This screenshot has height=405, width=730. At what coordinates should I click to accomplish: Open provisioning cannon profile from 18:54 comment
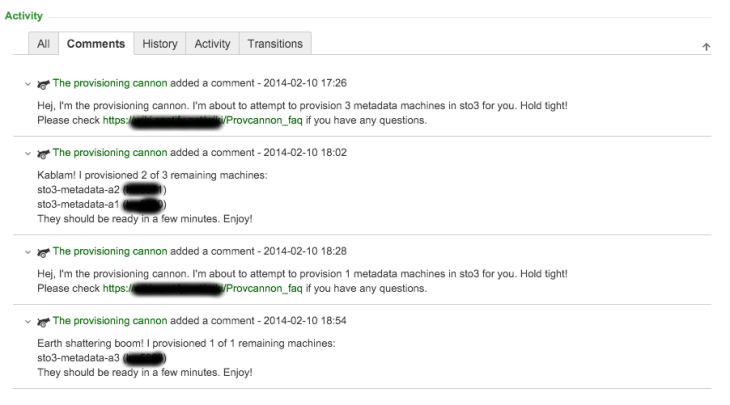tap(110, 320)
